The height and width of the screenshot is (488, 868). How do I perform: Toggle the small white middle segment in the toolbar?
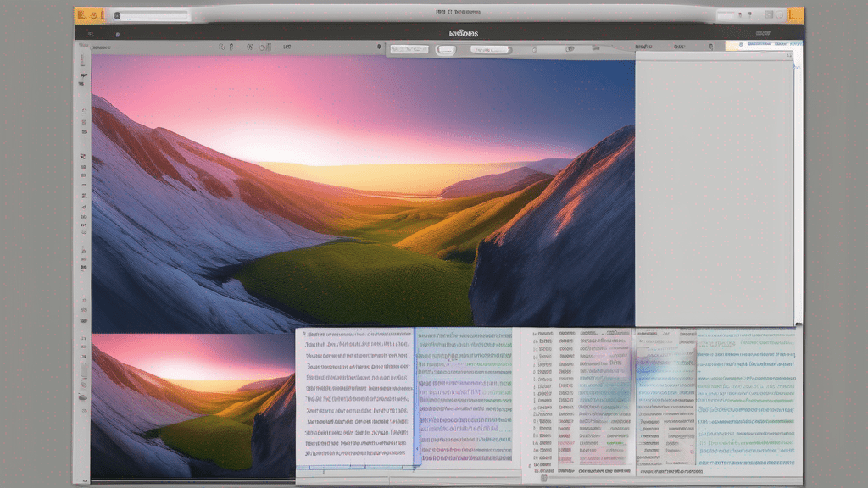click(446, 50)
